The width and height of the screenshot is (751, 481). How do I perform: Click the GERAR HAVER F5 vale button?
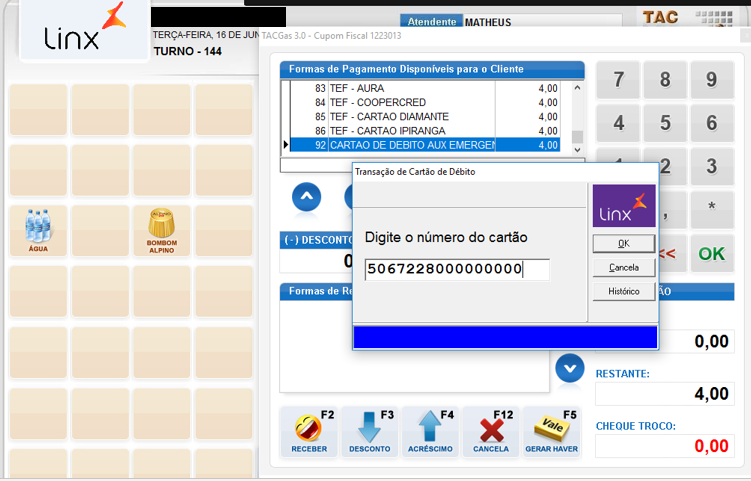[552, 432]
